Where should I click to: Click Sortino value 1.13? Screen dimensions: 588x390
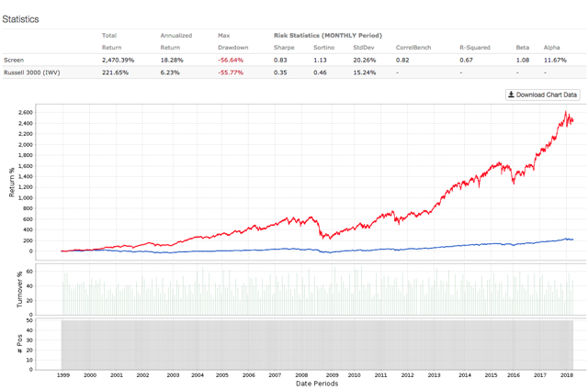(320, 60)
